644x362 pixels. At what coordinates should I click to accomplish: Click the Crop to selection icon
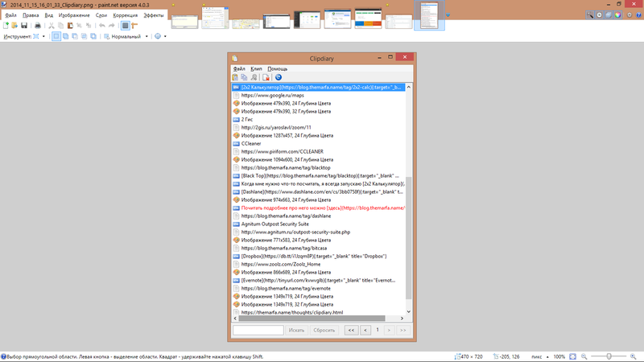click(x=79, y=26)
